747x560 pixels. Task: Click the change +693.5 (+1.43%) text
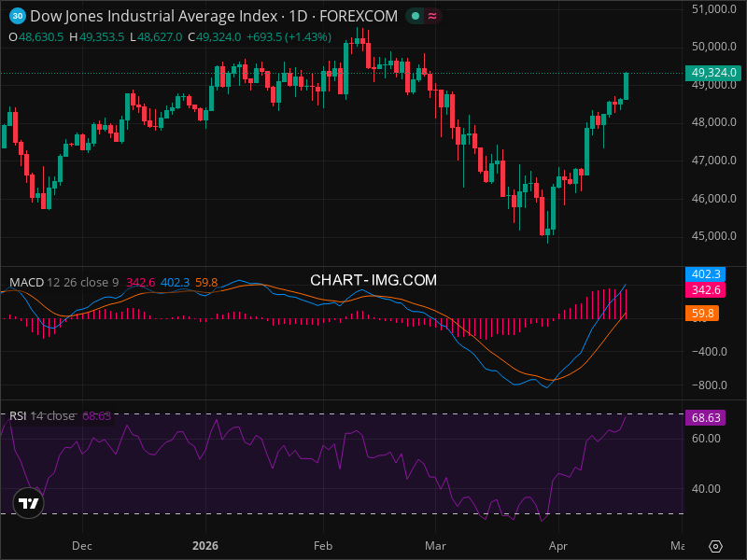(x=289, y=37)
